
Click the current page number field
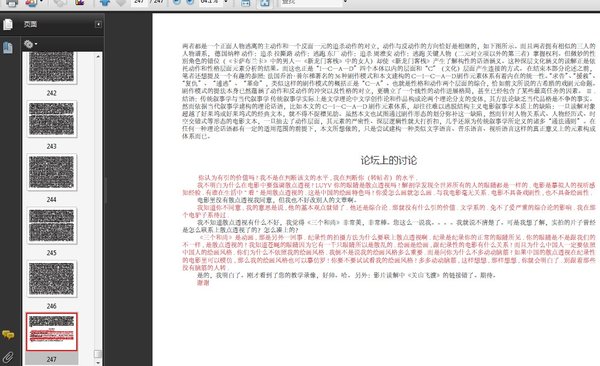(x=139, y=2)
